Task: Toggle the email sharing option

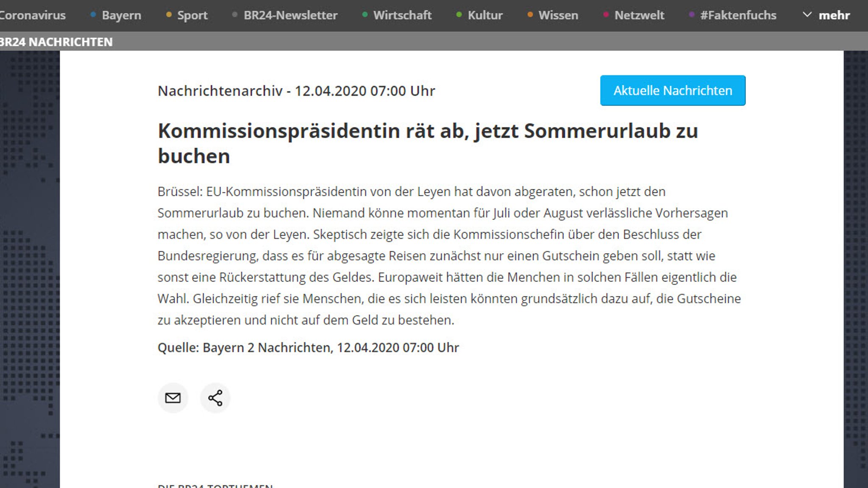Action: pyautogui.click(x=173, y=397)
